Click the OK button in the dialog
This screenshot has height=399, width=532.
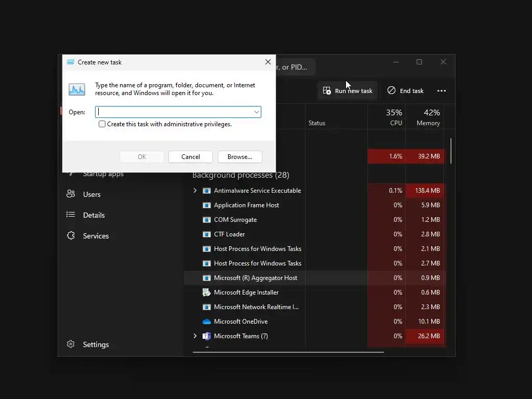click(x=142, y=157)
